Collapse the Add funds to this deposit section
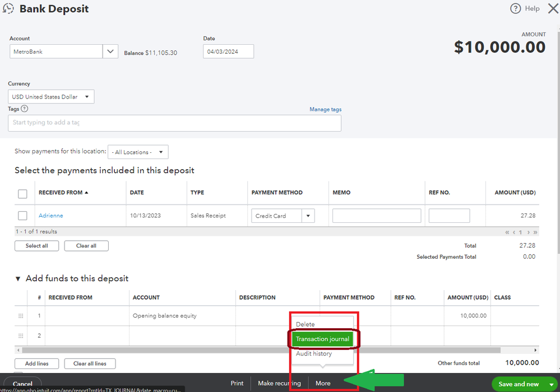The width and height of the screenshot is (560, 392). coord(18,278)
